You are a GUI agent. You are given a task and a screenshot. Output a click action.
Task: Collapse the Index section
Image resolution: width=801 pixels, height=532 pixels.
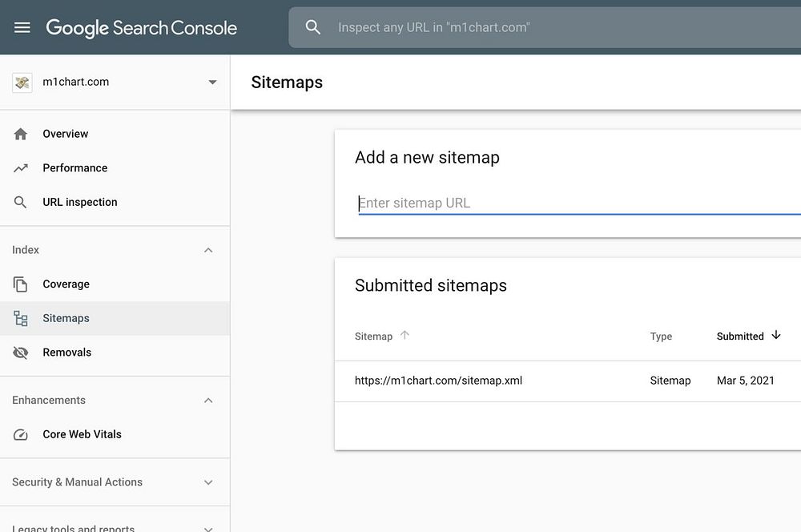click(x=208, y=250)
